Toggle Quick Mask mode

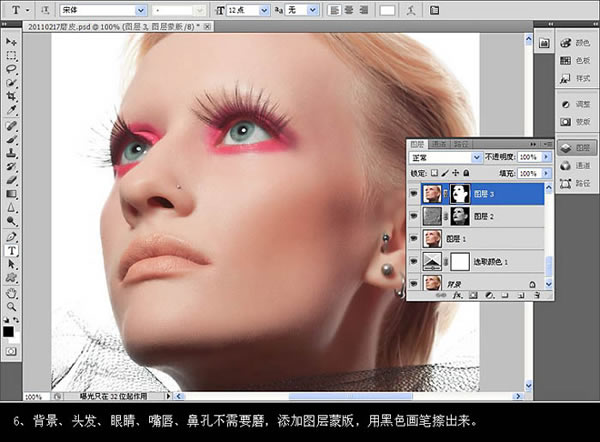(x=11, y=351)
